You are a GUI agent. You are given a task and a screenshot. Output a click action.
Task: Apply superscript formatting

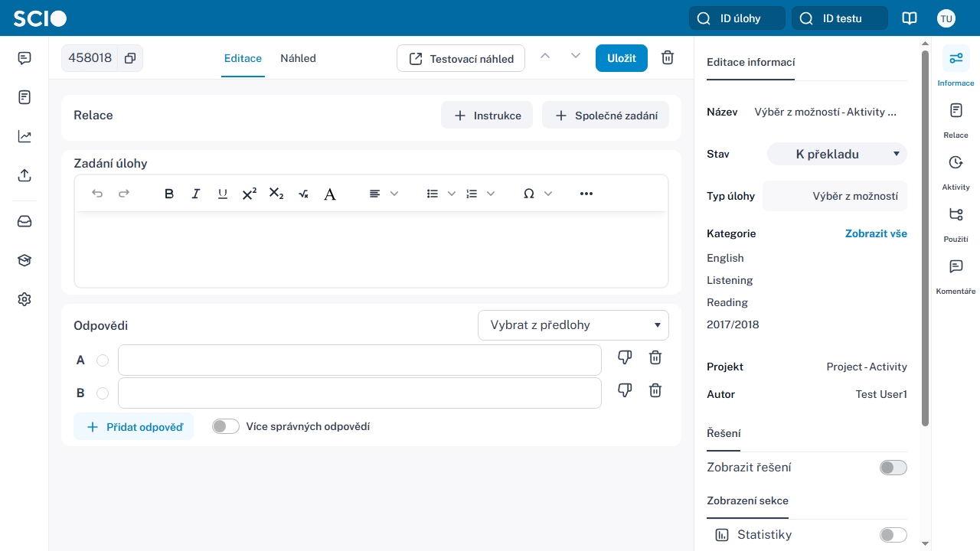(250, 194)
